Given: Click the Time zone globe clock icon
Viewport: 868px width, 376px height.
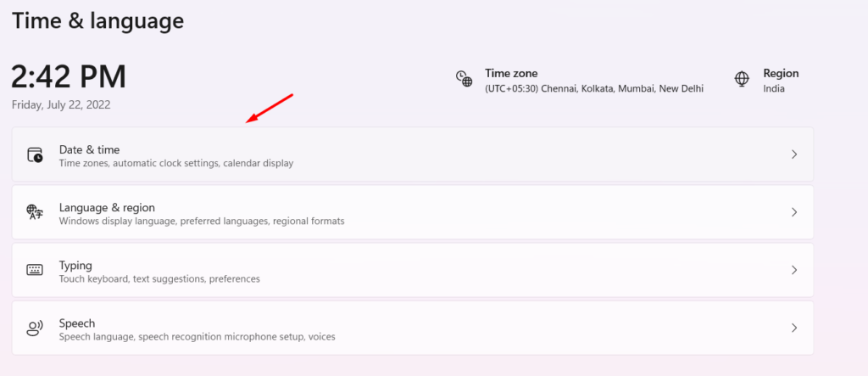Looking at the screenshot, I should (464, 79).
